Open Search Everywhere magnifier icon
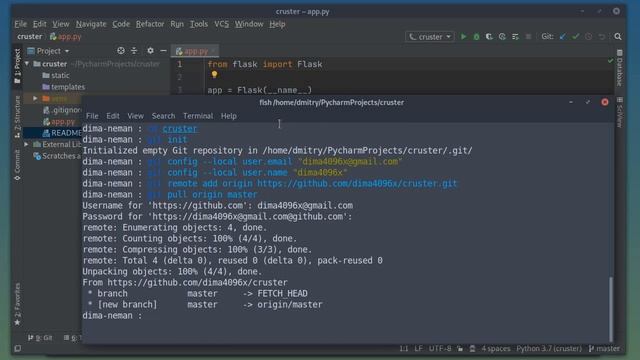 tap(618, 37)
